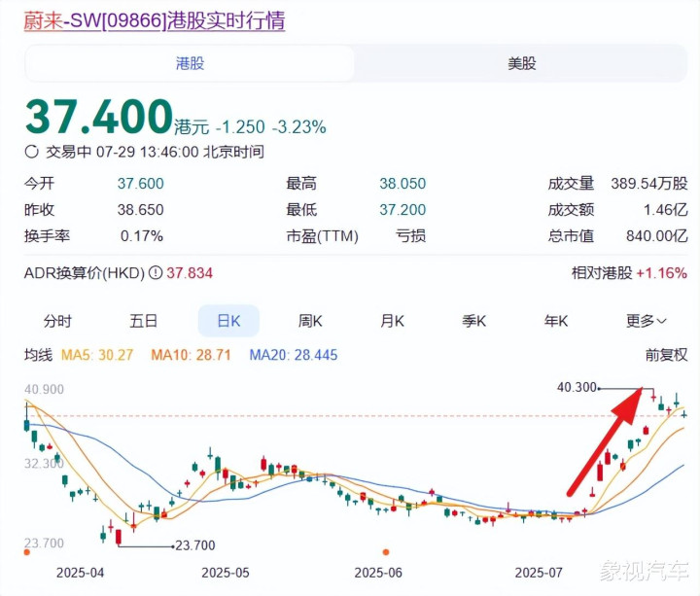Click the 均线 label

[x=38, y=355]
